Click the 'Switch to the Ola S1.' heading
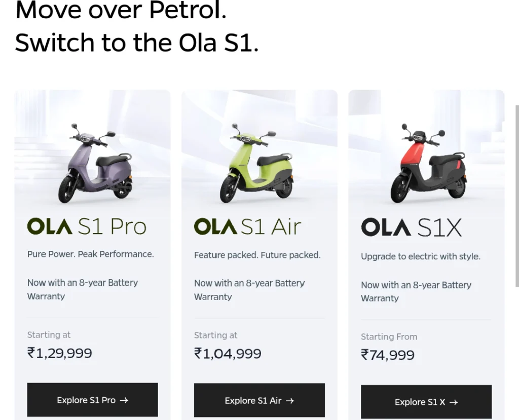Screen dimensions: 519x420 click(137, 43)
